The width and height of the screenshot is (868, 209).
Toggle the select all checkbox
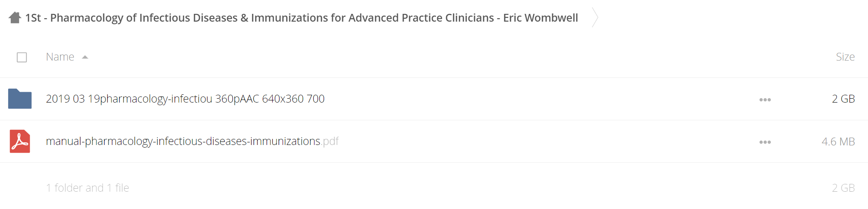(x=22, y=57)
